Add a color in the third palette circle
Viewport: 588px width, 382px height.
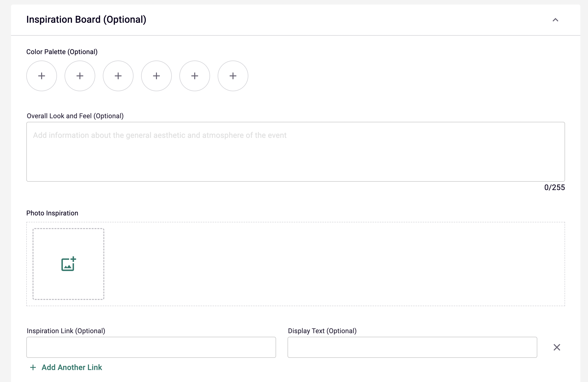pyautogui.click(x=118, y=76)
